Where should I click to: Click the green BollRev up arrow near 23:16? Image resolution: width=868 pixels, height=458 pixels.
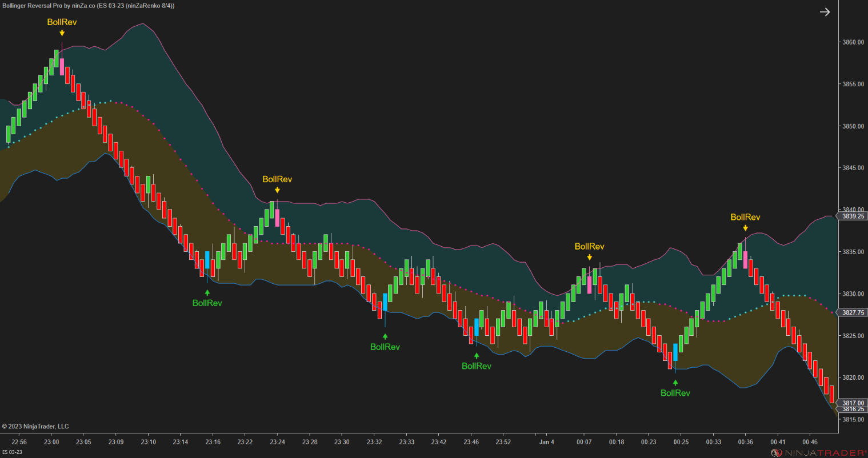coord(207,292)
